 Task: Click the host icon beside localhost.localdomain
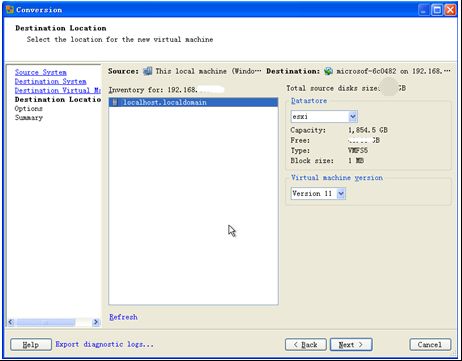click(115, 102)
